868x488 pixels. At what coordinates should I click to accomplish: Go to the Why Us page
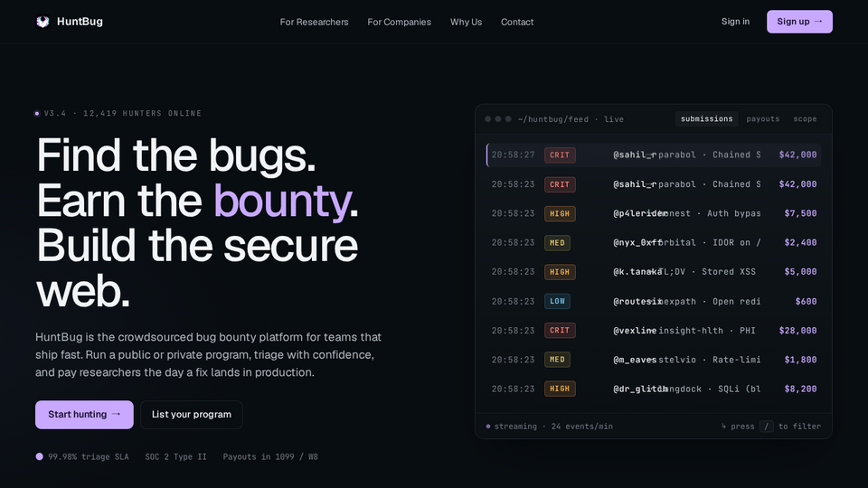click(x=466, y=22)
